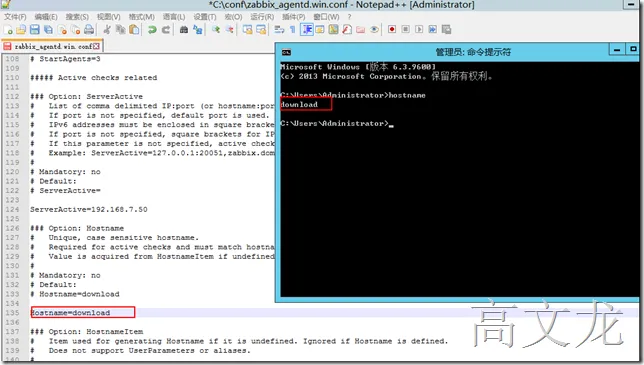Start macro recording with red circle icon
This screenshot has height=365, width=644.
(x=392, y=29)
